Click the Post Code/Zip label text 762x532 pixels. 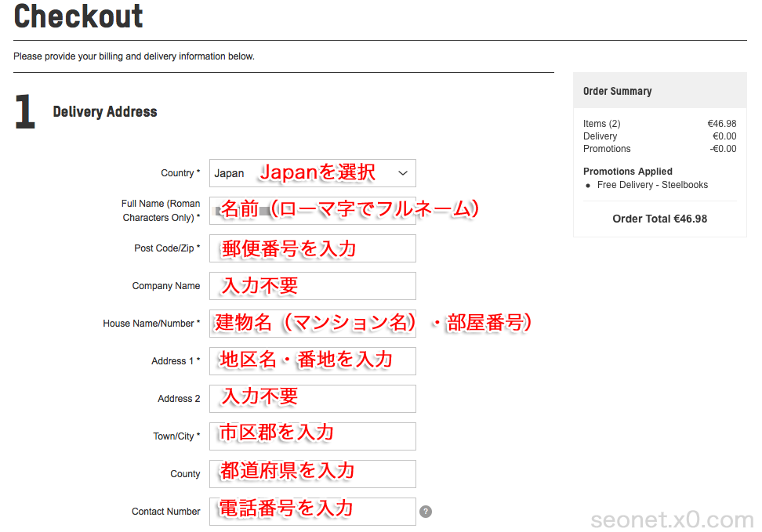tap(167, 248)
